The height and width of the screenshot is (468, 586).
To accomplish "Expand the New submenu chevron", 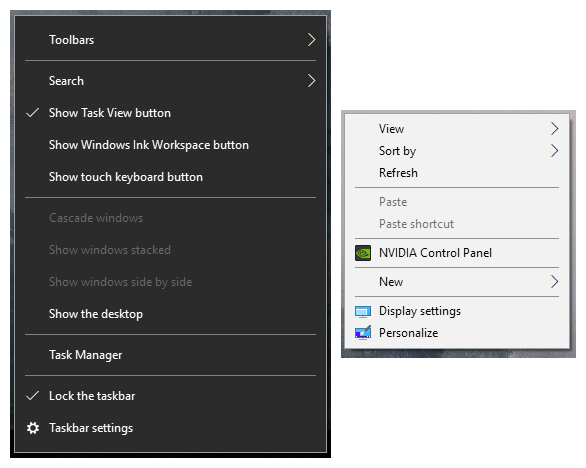I will click(x=555, y=282).
